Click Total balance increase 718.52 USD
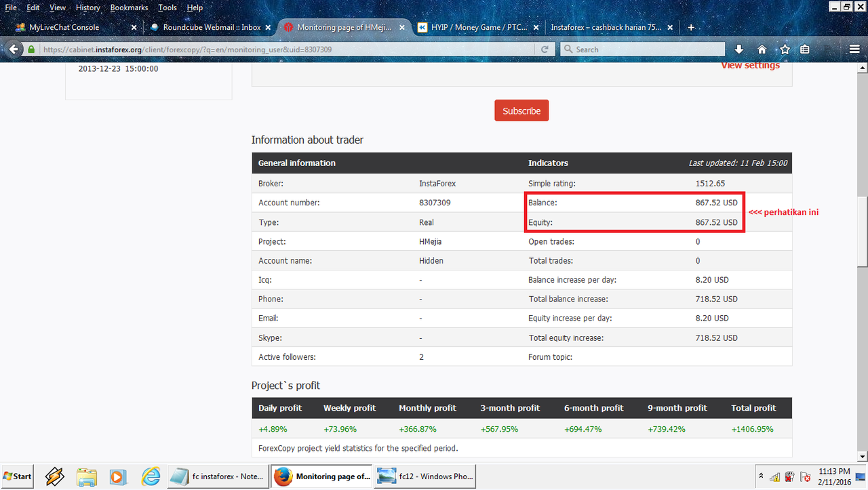868x490 pixels. [x=717, y=299]
